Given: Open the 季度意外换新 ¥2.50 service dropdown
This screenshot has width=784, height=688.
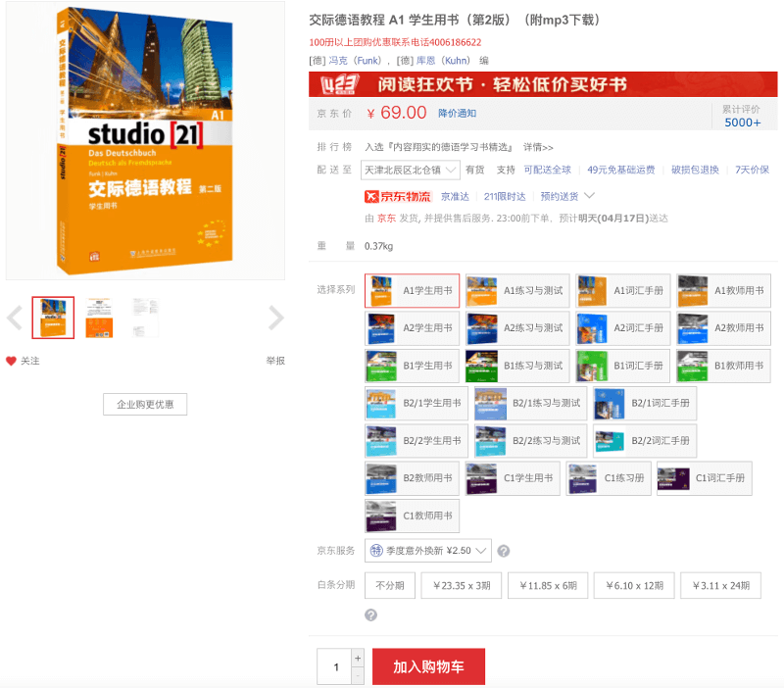Looking at the screenshot, I should pos(428,551).
